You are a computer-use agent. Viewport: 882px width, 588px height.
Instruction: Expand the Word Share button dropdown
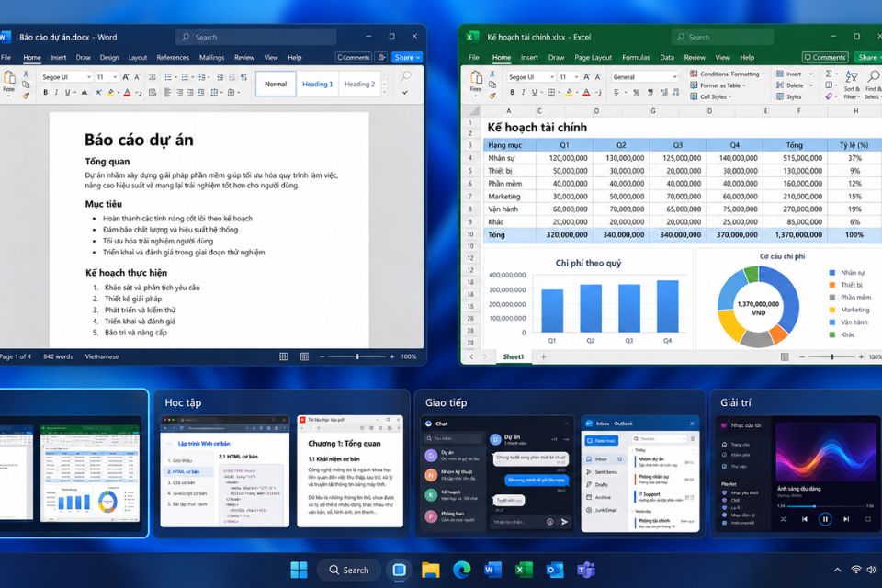pyautogui.click(x=418, y=57)
